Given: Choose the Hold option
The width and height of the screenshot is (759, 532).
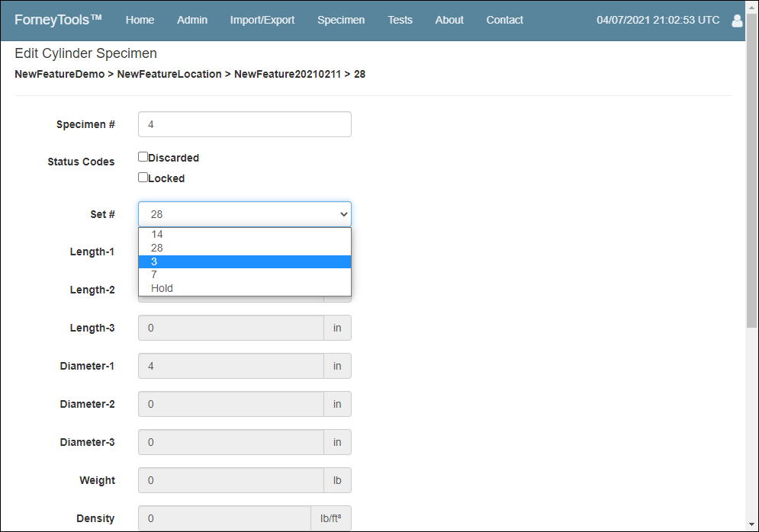Looking at the screenshot, I should pos(244,288).
